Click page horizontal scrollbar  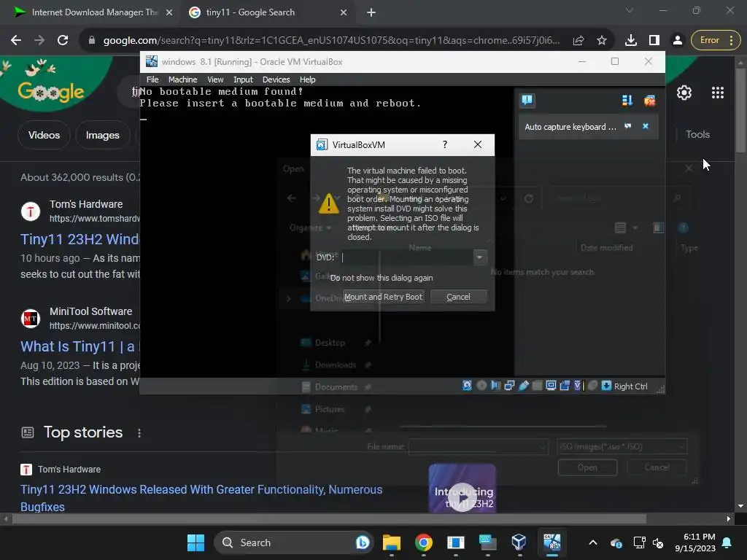[329, 518]
